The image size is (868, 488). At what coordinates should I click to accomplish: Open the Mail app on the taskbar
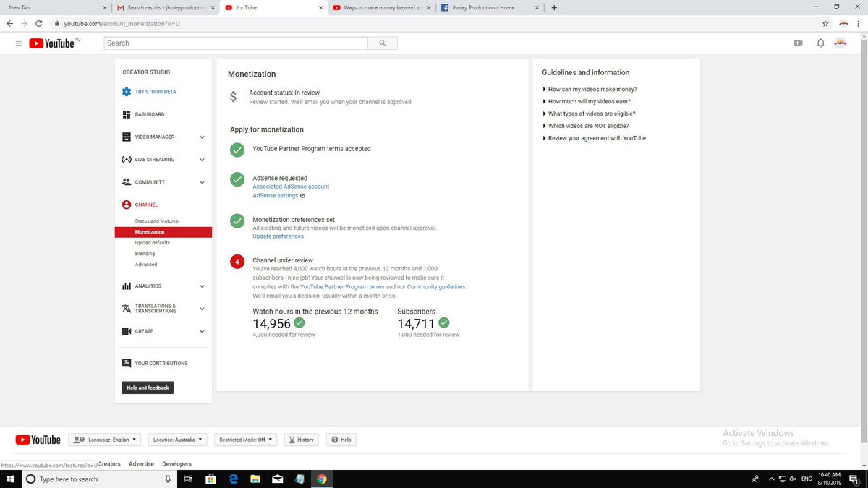click(x=277, y=479)
